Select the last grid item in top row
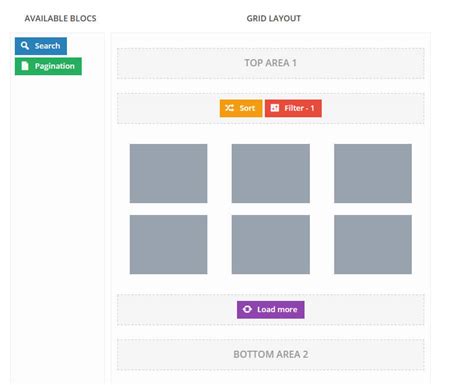This screenshot has height=385, width=474. [x=373, y=173]
